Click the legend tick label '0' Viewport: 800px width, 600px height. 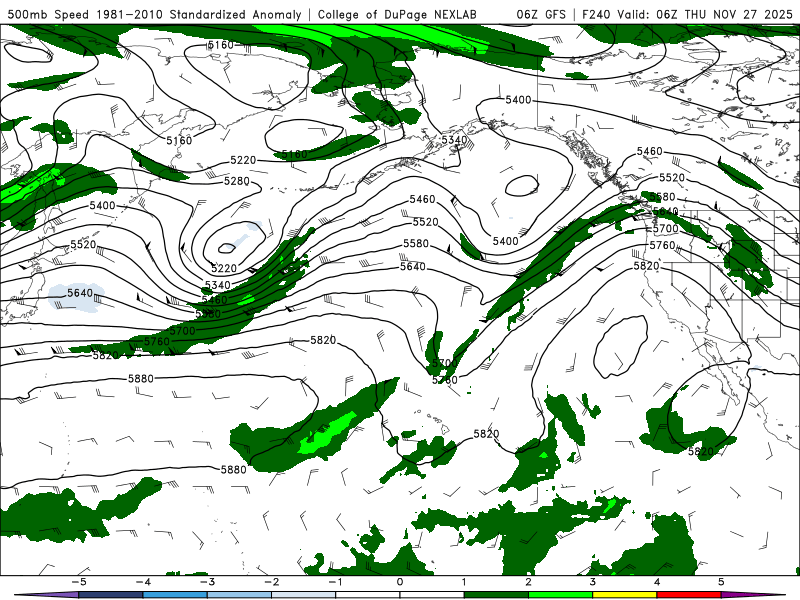[400, 582]
